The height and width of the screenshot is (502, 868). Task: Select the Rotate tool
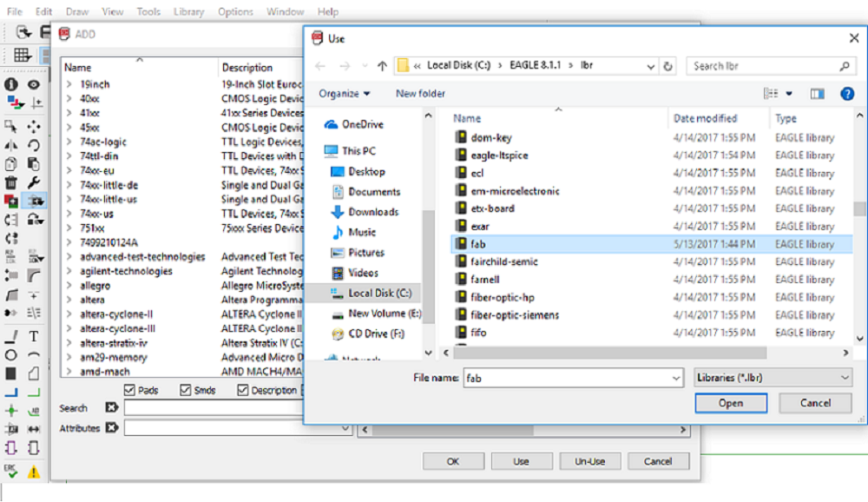[34, 145]
